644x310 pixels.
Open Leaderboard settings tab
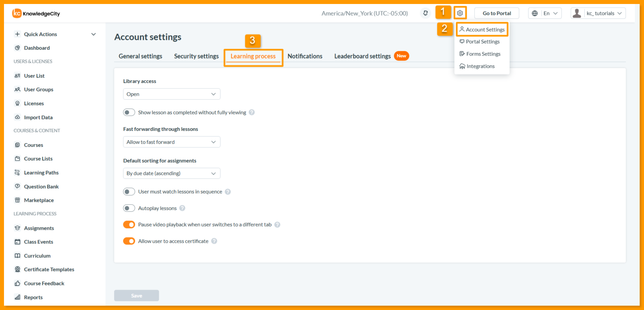[x=363, y=56]
